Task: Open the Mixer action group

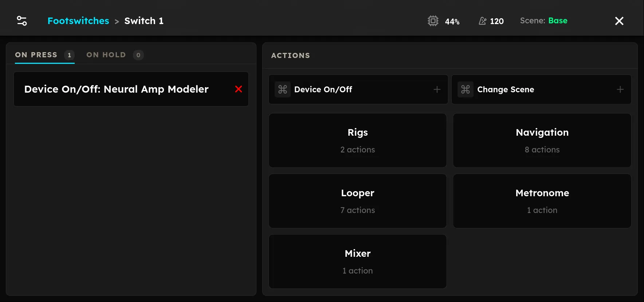Action: (x=358, y=262)
